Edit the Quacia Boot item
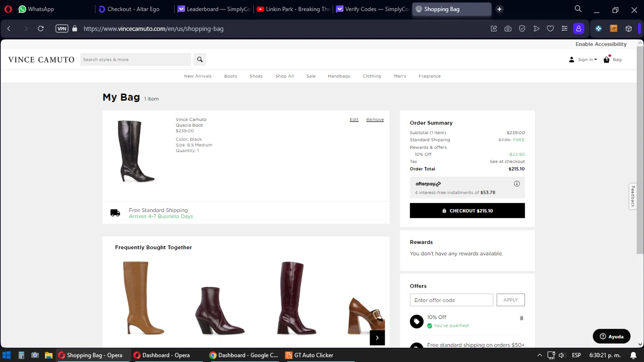The width and height of the screenshot is (644, 362). click(354, 120)
